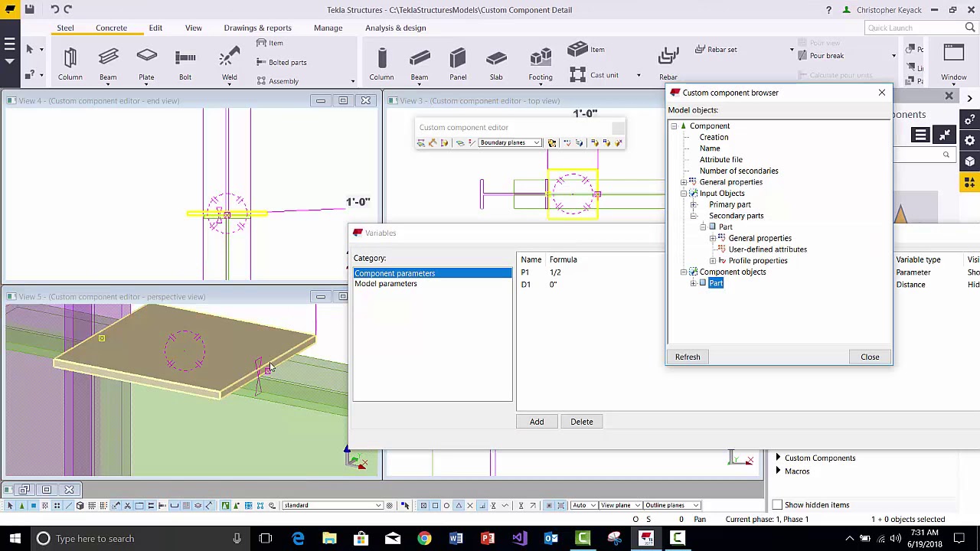Open the Manage ribbon tab
Viewport: 980px width, 551px height.
coord(328,28)
